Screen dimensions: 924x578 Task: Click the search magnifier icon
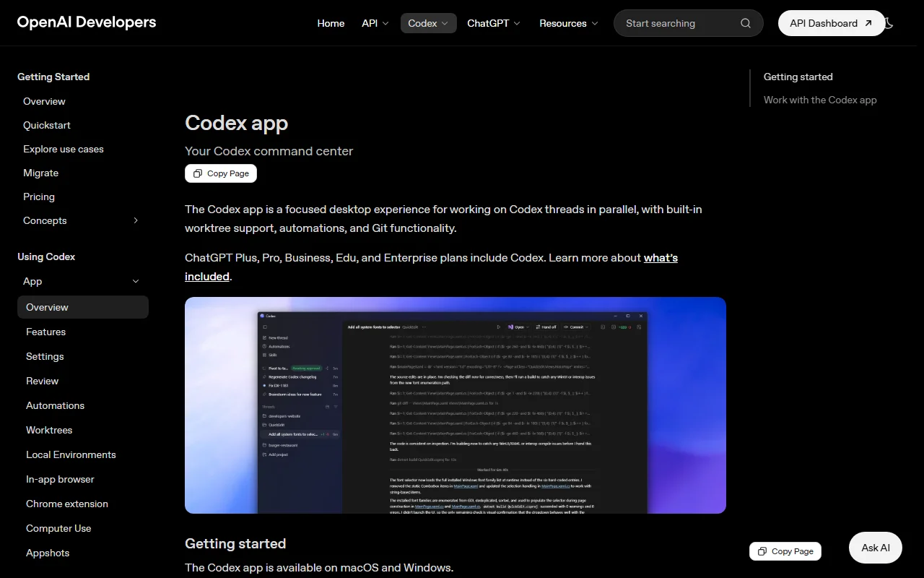point(746,23)
